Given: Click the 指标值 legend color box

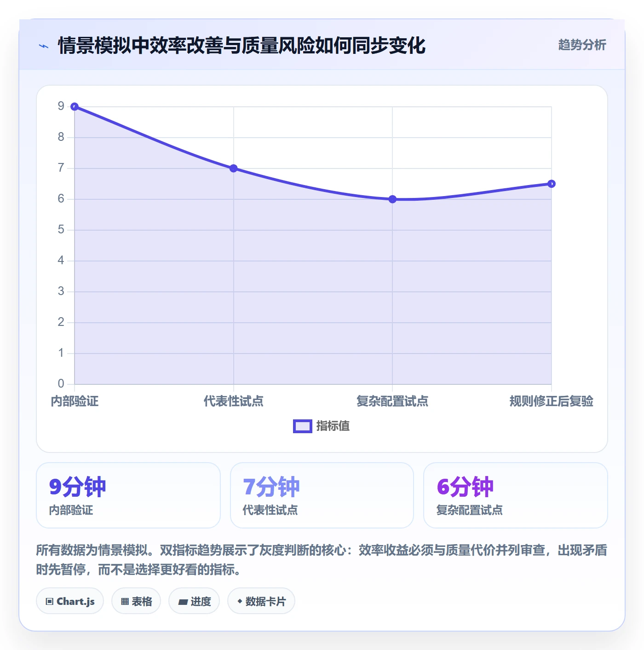Looking at the screenshot, I should click(x=303, y=426).
